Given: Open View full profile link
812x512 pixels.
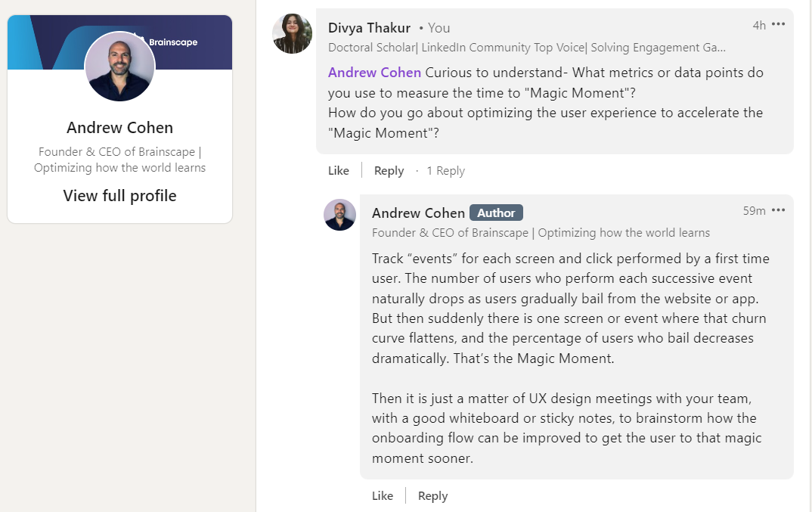Looking at the screenshot, I should [x=119, y=195].
